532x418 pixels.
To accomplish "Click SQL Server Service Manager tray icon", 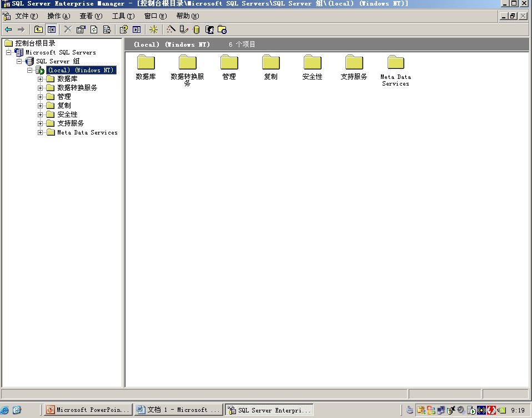I will pyautogui.click(x=471, y=410).
